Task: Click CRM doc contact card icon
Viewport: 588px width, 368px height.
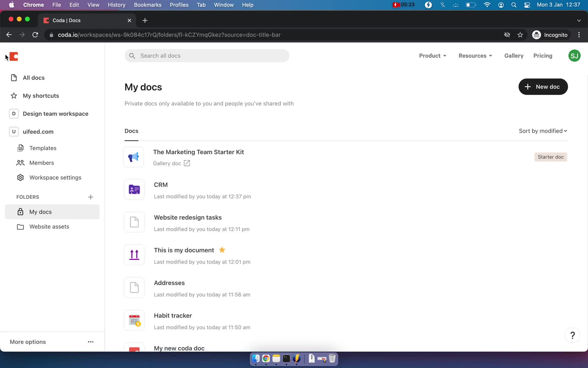Action: click(134, 190)
